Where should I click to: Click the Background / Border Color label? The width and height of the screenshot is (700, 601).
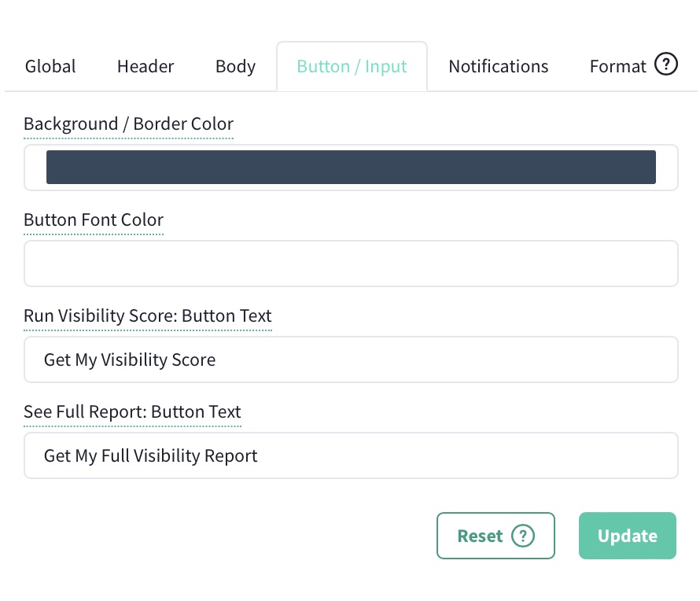128,124
